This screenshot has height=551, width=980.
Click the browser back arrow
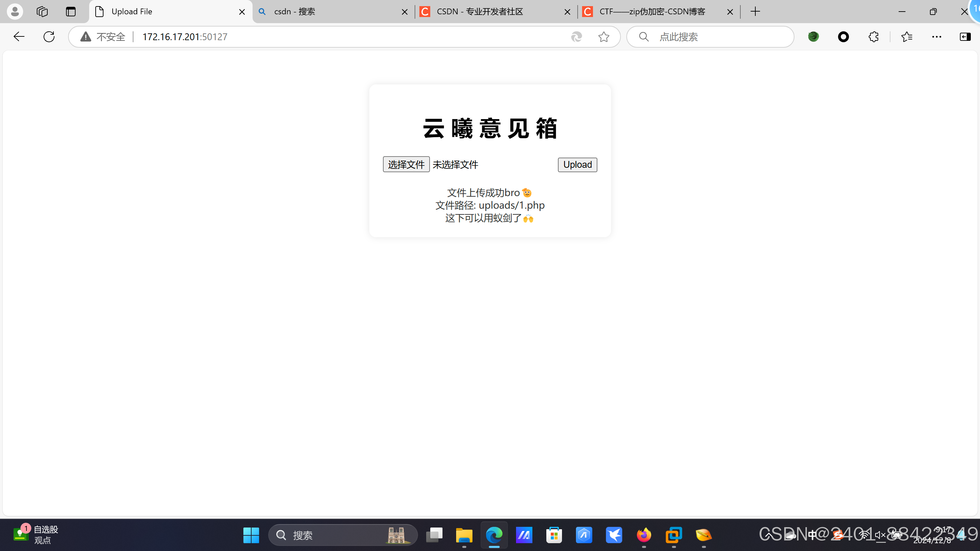pyautogui.click(x=19, y=36)
